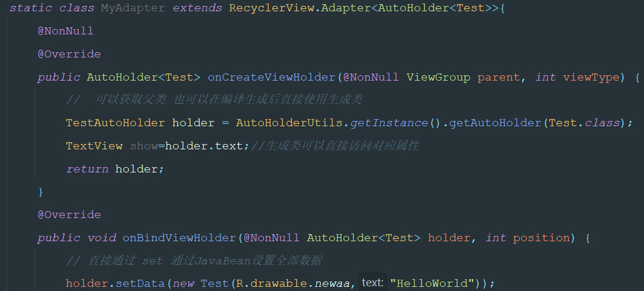Click the onCreateViewHolder method name
The width and height of the screenshot is (644, 291).
tap(272, 77)
